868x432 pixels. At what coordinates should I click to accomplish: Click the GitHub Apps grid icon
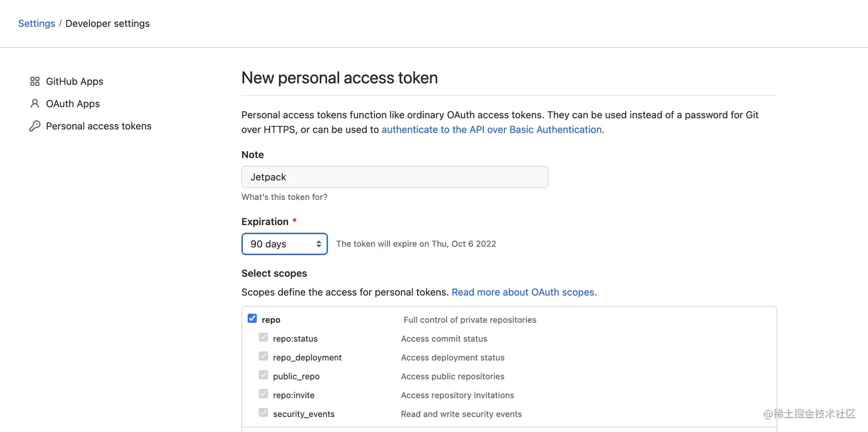tap(35, 82)
